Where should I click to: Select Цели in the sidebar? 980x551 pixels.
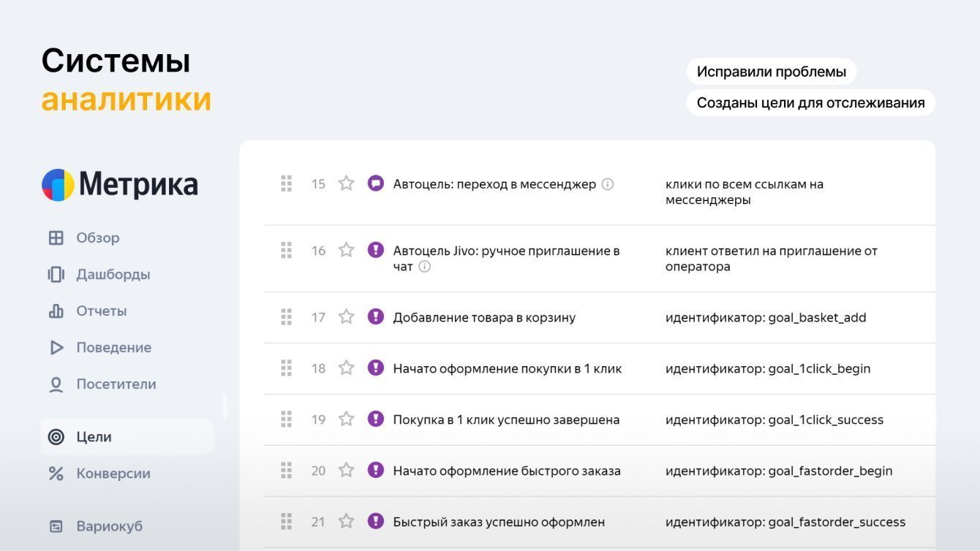point(94,437)
